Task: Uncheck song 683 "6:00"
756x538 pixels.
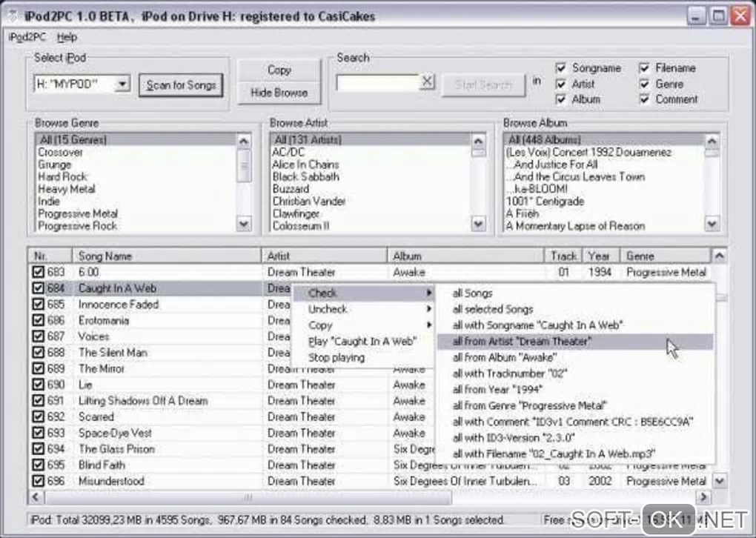Action: click(x=38, y=272)
